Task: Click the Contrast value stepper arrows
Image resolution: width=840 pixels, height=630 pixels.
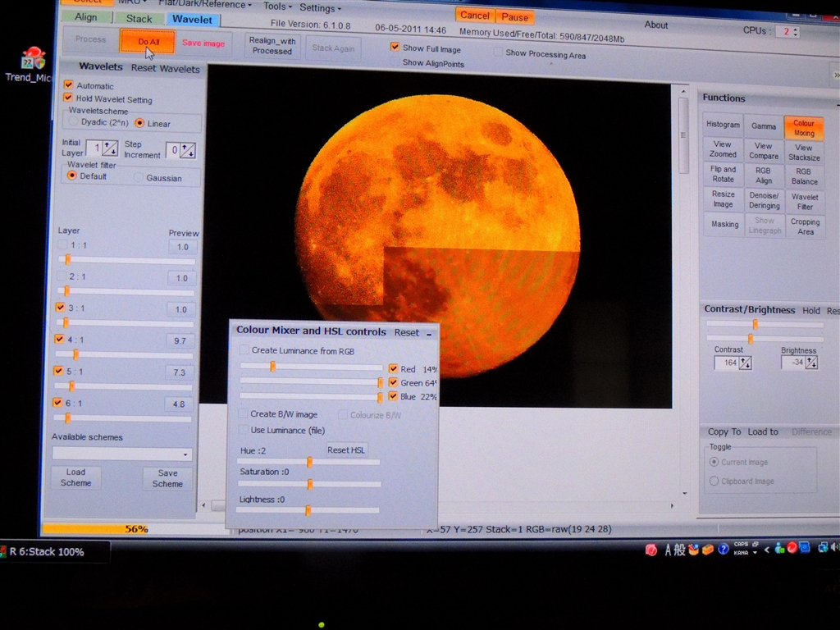Action: pos(745,363)
